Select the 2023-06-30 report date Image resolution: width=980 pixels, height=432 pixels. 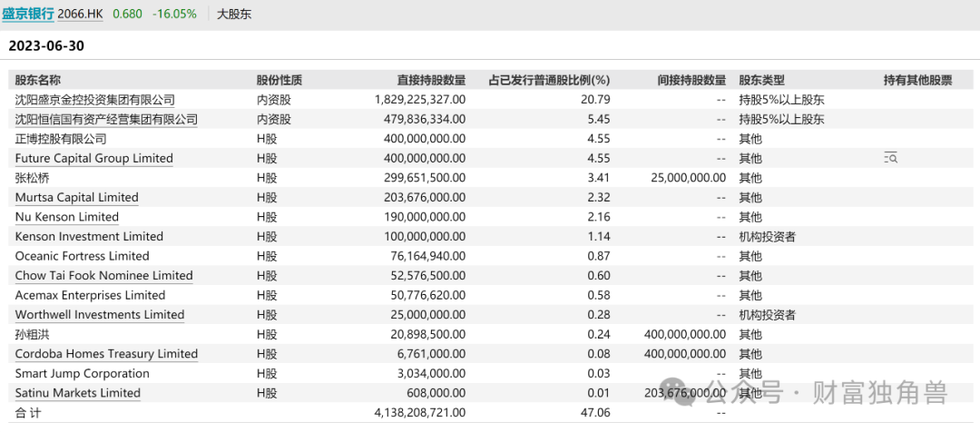[46, 46]
